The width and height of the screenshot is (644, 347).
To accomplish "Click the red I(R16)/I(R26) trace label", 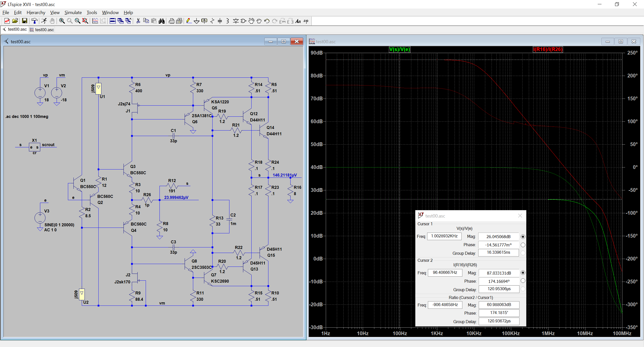I will pos(548,49).
